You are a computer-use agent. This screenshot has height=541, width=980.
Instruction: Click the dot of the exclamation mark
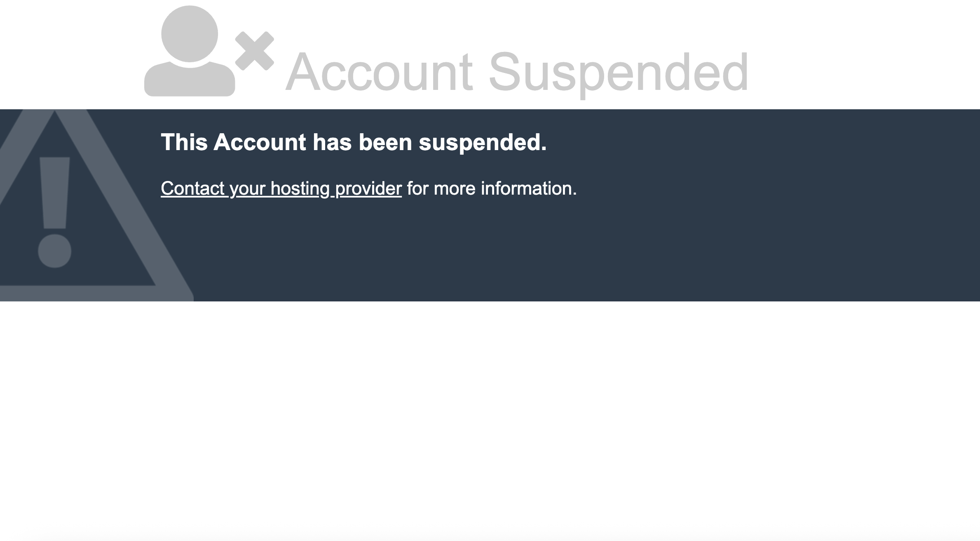54,251
